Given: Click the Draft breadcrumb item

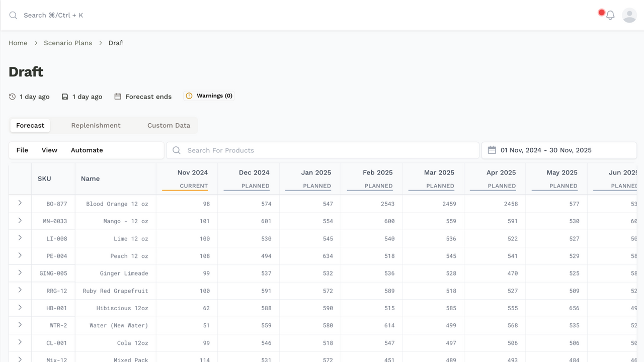Looking at the screenshot, I should [116, 43].
